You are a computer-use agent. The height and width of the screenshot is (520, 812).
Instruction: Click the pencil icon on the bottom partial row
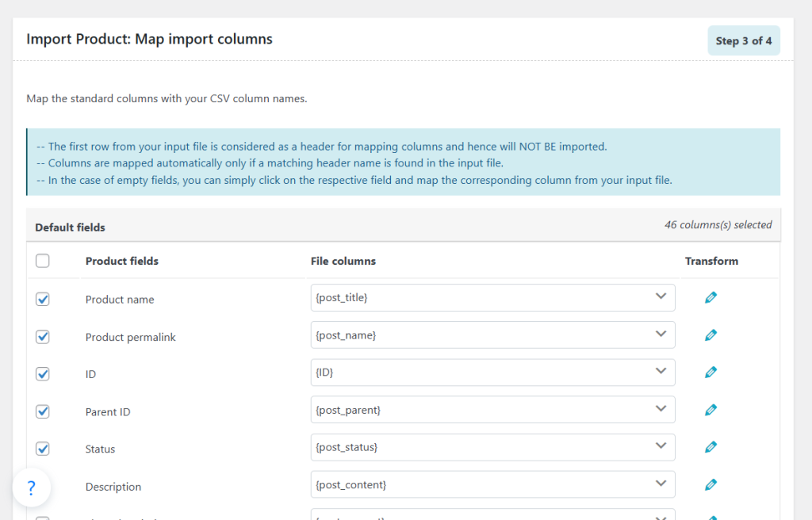pos(710,516)
